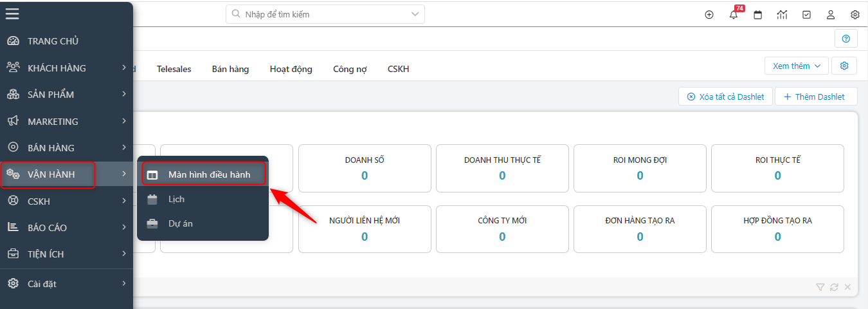
Task: Open the calendar icon in top bar
Action: point(758,15)
